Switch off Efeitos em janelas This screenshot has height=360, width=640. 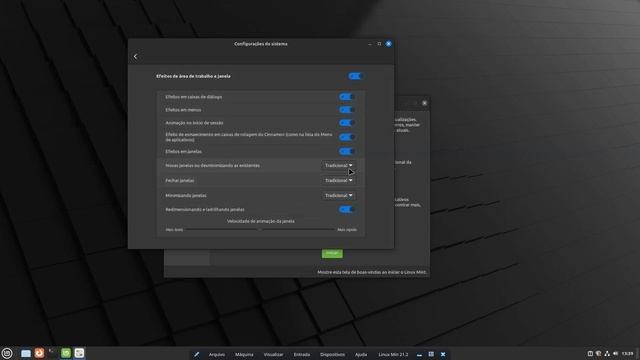346,151
